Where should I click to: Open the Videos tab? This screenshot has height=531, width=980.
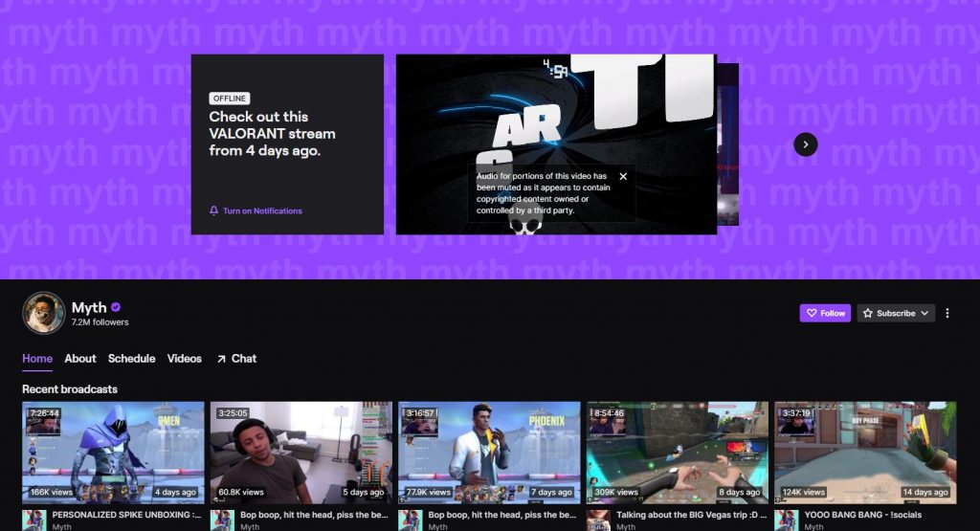[185, 359]
